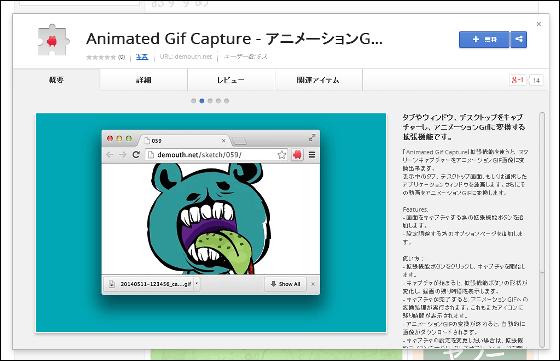Select the first carousel dot
560x361 pixels.
(x=194, y=101)
